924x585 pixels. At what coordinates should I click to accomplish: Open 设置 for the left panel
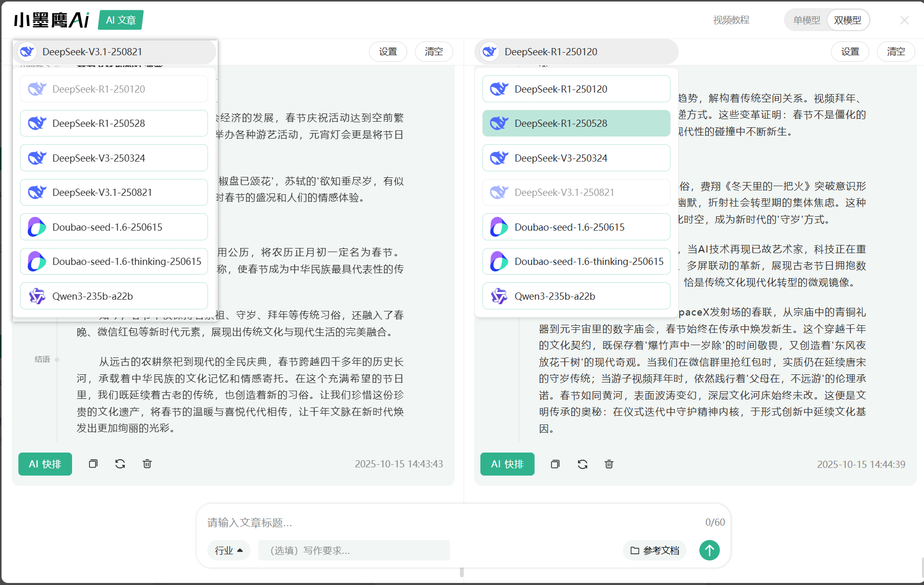coord(388,52)
